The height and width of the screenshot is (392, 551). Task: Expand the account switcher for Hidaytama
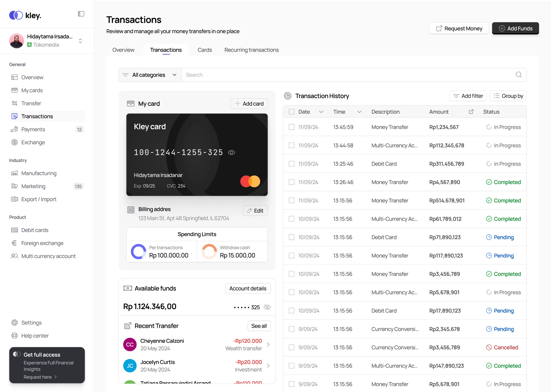(x=80, y=41)
